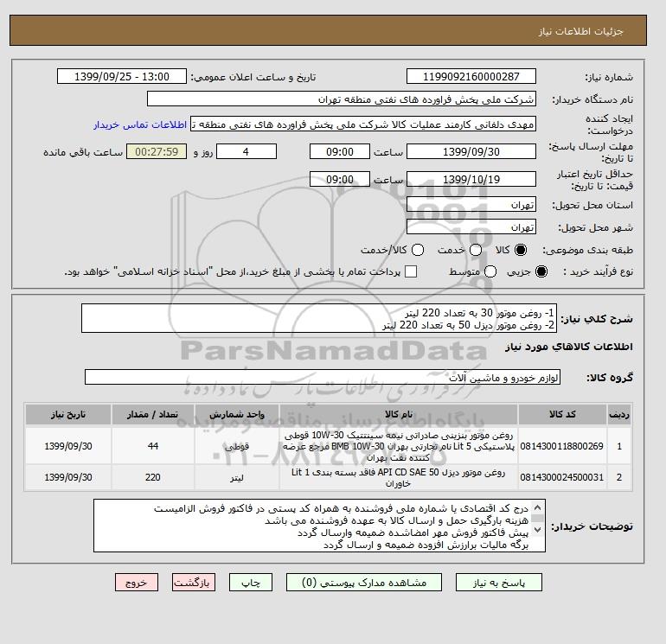The height and width of the screenshot is (644, 666).
Task: Click the price validity time 09:00 field
Action: pos(340,179)
